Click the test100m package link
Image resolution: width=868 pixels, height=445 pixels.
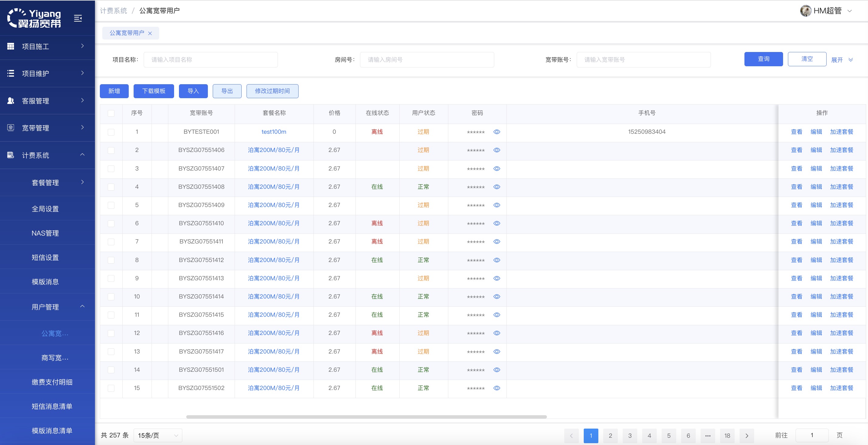point(274,132)
